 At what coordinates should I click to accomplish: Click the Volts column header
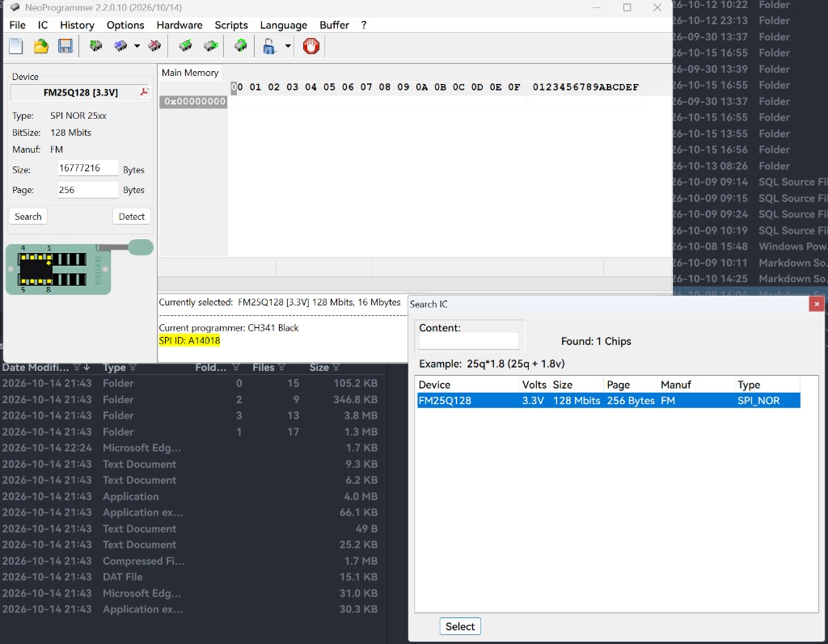(x=534, y=385)
